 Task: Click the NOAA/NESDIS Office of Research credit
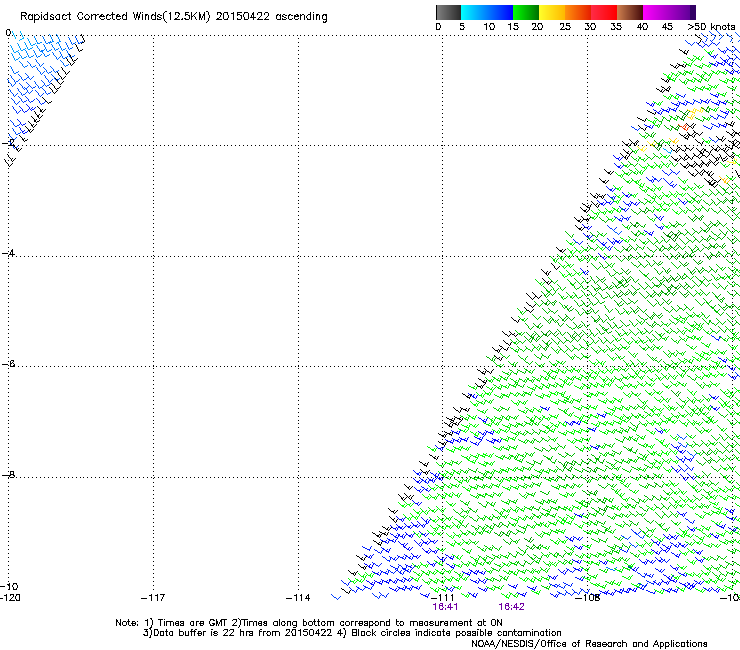pyautogui.click(x=589, y=644)
